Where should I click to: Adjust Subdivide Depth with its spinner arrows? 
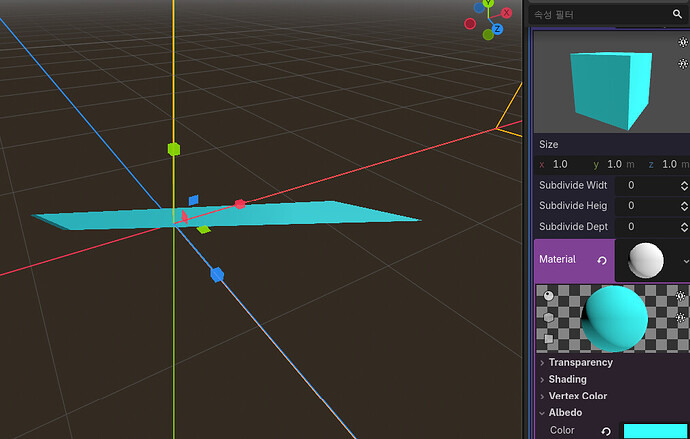(684, 227)
